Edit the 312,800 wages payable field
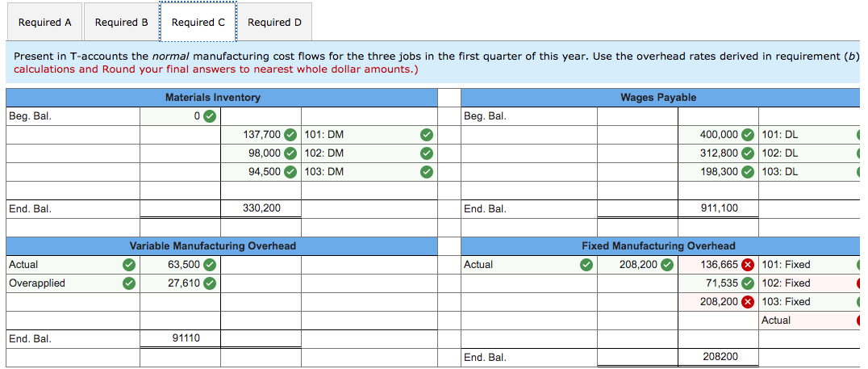The height and width of the screenshot is (369, 868). [x=718, y=153]
